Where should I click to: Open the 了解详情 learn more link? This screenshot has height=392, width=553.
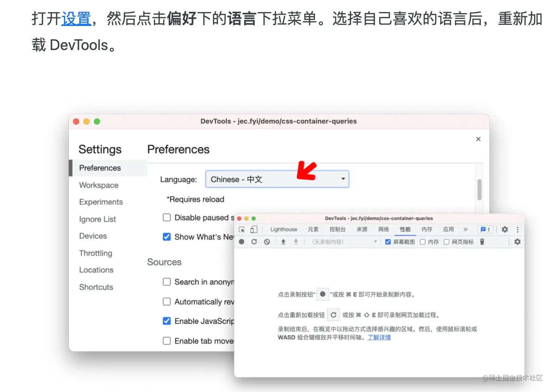[x=379, y=337]
